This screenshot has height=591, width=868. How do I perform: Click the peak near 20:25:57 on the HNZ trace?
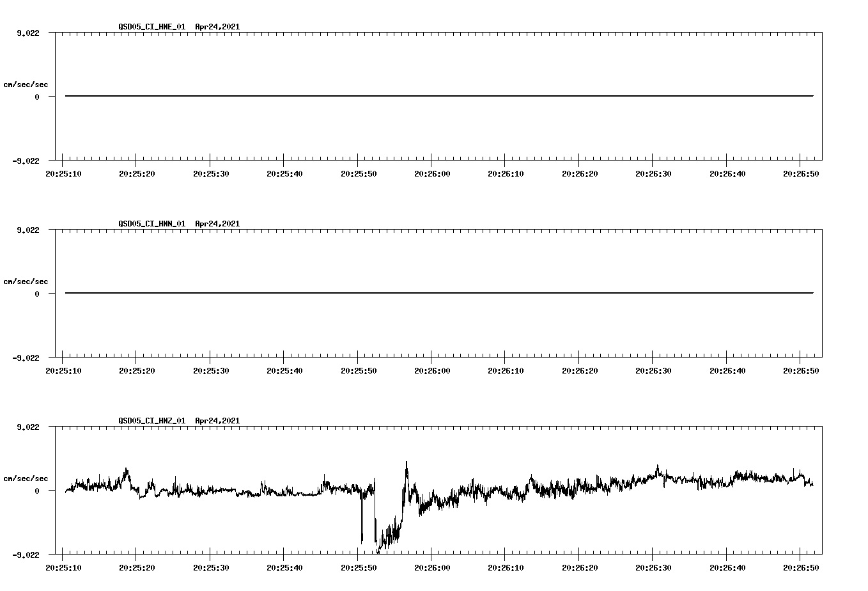[x=408, y=464]
